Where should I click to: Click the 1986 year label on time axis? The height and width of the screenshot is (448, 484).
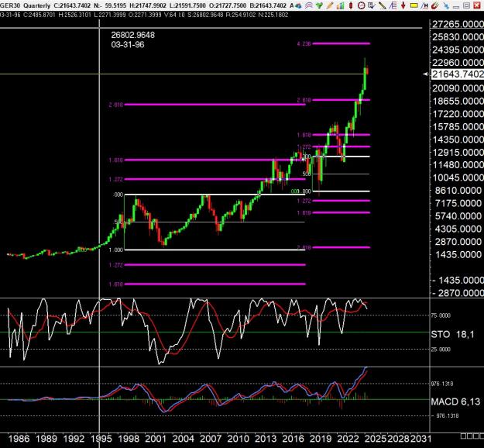click(x=19, y=439)
